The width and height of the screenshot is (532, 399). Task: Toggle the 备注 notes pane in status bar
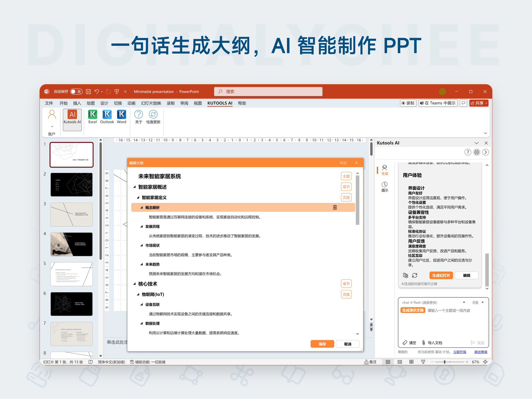click(x=370, y=362)
